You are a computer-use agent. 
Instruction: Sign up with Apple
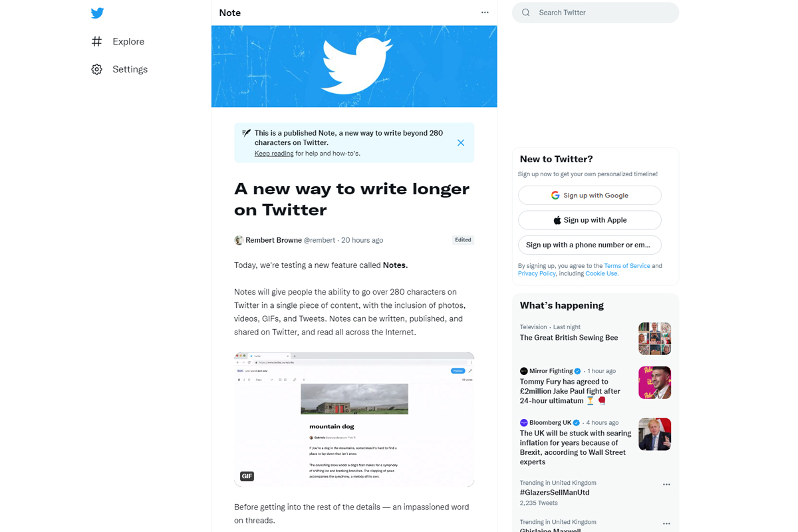point(590,220)
